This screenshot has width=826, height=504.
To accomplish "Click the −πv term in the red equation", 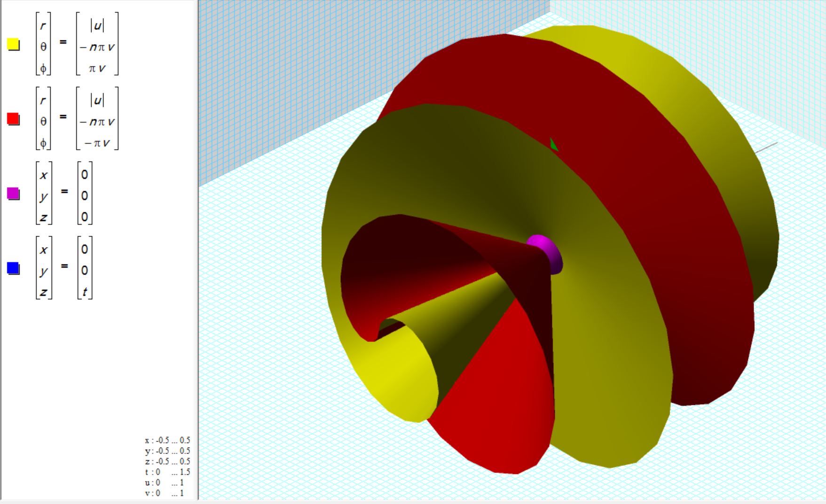I will click(x=97, y=143).
